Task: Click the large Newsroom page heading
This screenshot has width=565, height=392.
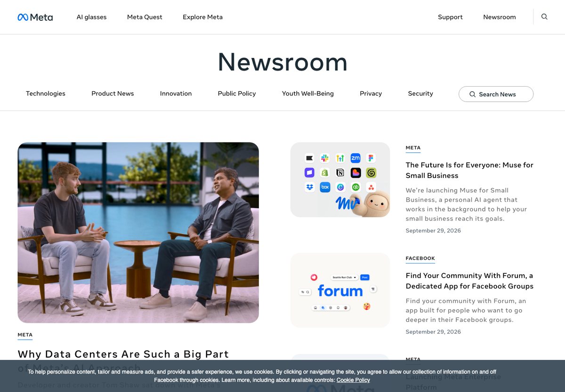Action: [282, 62]
